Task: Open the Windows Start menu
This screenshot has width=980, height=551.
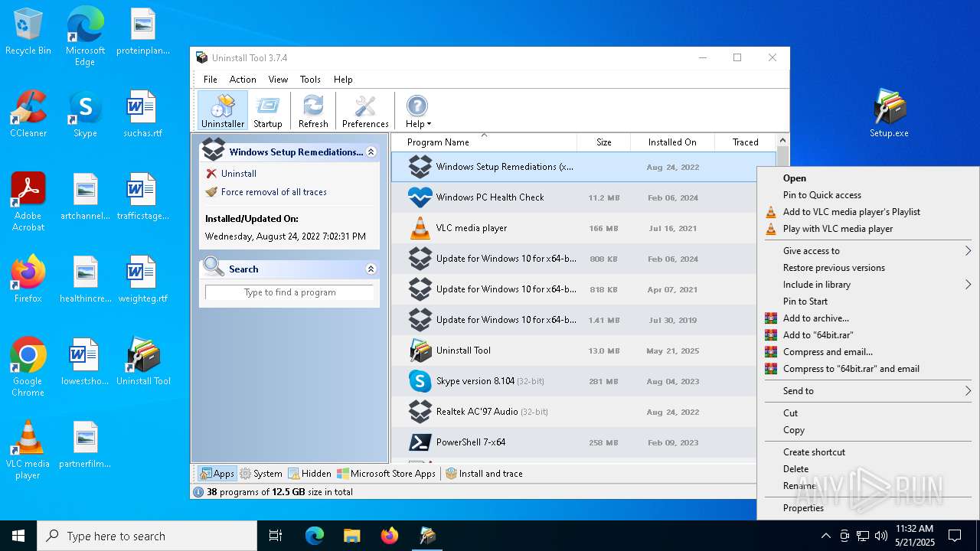Action: [x=18, y=536]
